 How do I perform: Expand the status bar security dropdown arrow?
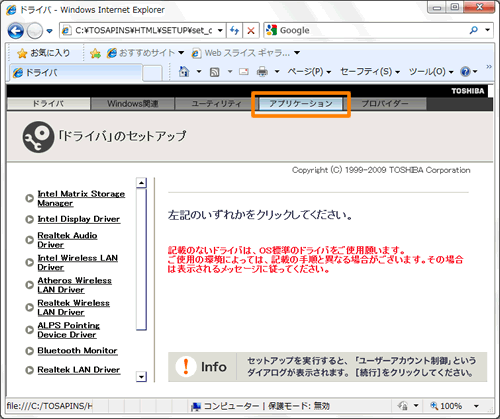[x=416, y=406]
